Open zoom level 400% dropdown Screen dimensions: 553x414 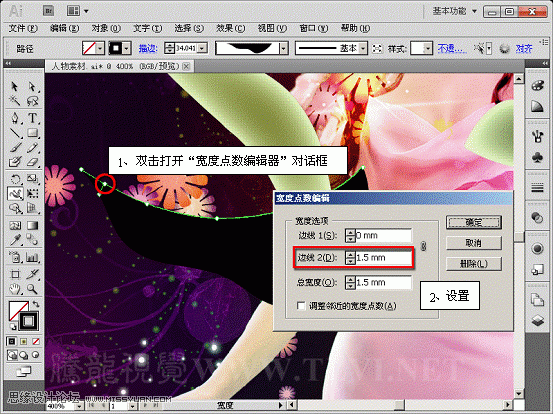point(79,406)
